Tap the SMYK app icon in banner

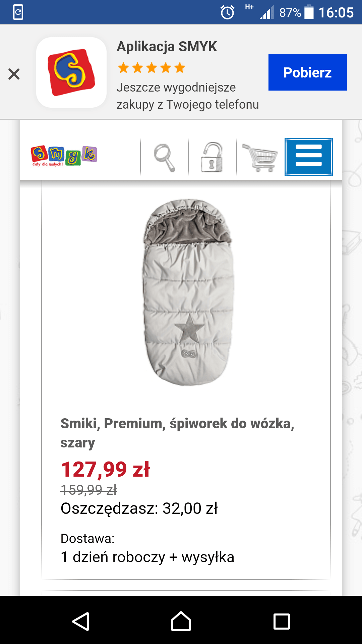(x=71, y=72)
